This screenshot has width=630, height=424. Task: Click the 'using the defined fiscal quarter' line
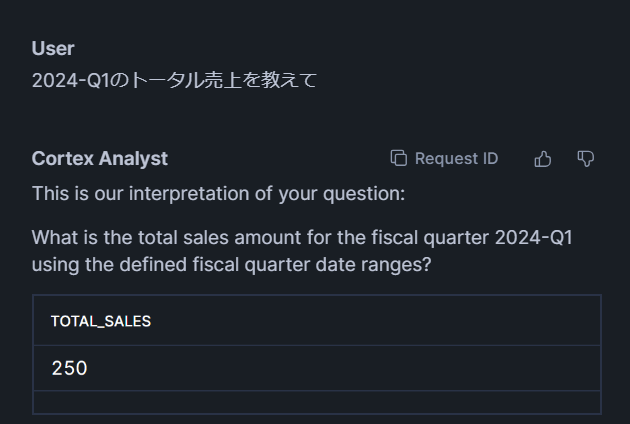click(x=238, y=266)
